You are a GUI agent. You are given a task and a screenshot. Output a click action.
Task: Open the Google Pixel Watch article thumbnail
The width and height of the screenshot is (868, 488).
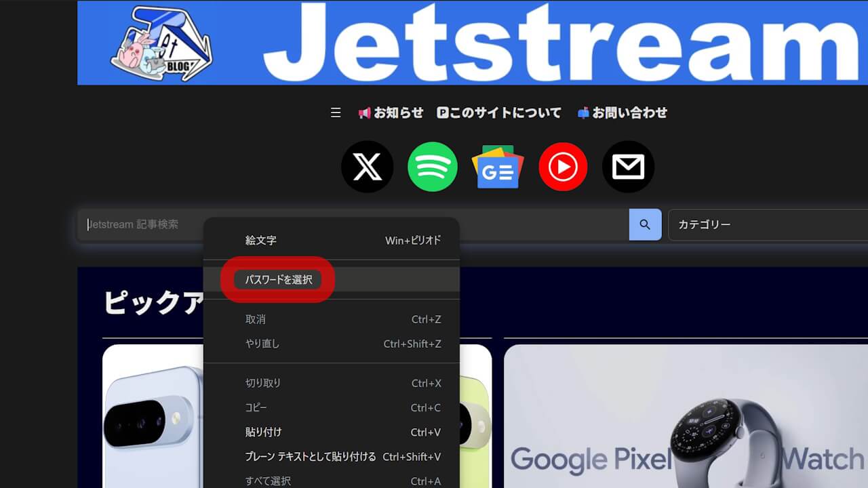click(x=686, y=416)
